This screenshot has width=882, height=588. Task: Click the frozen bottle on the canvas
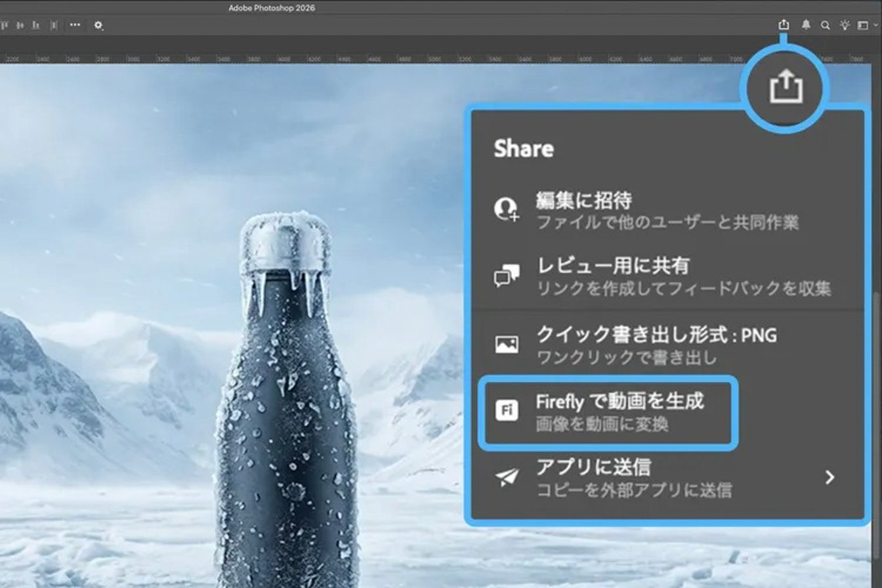(286, 407)
